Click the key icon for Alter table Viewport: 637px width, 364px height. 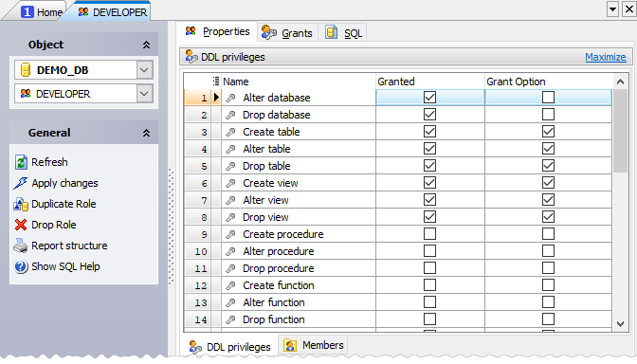[x=230, y=149]
